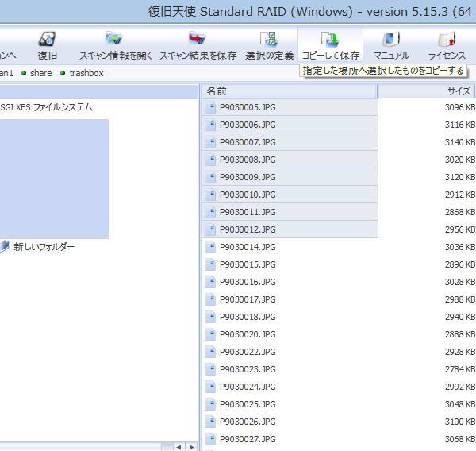Select file P9030005.JPG in the list
The height and width of the screenshot is (451, 476).
coord(248,107)
